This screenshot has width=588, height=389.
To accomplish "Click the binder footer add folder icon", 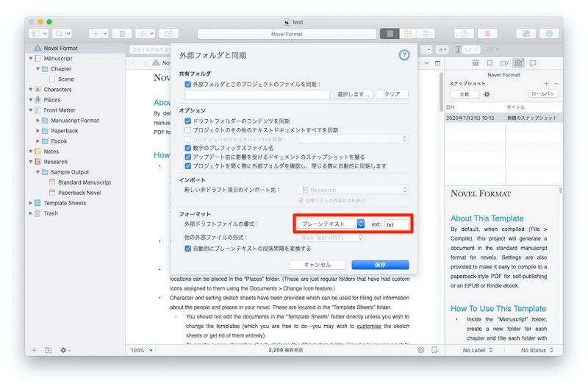I will [x=49, y=350].
